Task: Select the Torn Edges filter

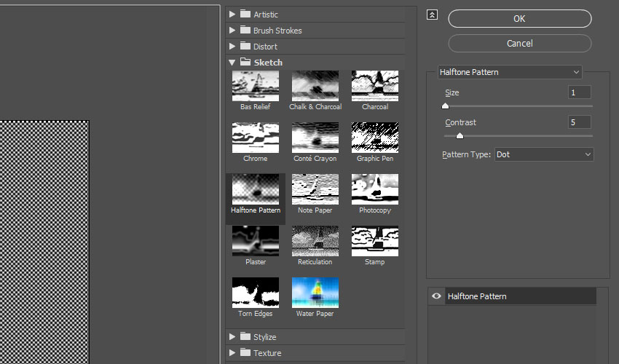Action: pyautogui.click(x=255, y=293)
